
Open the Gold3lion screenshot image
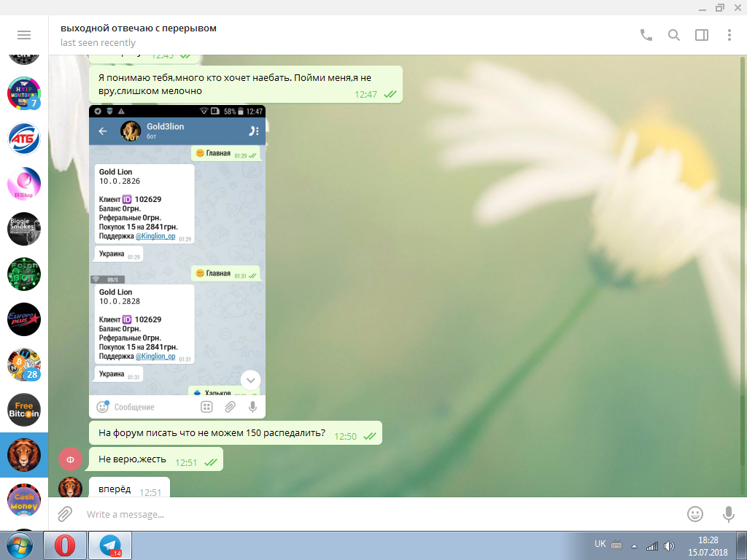(x=177, y=262)
